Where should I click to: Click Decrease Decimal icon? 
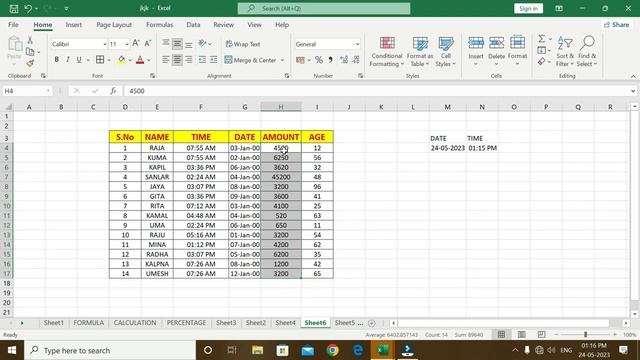356,60
